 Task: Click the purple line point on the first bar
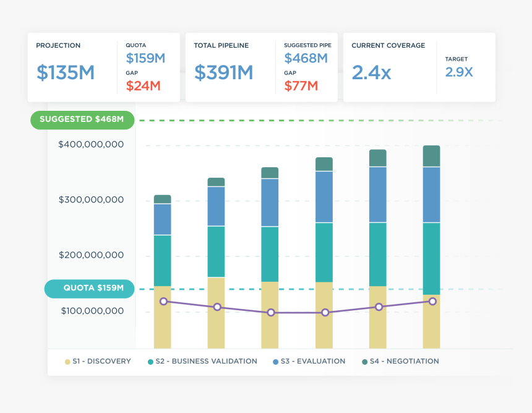(x=163, y=302)
